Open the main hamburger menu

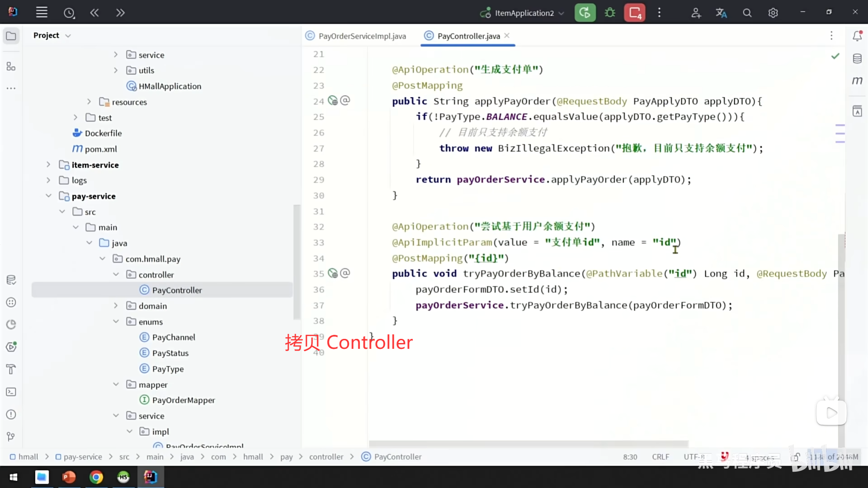(42, 13)
